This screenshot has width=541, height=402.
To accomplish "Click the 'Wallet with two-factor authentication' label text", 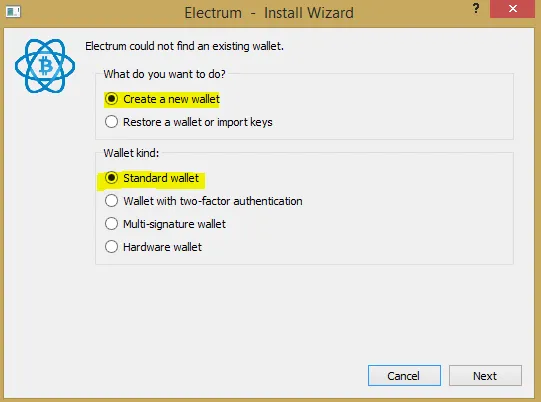I will pos(213,201).
